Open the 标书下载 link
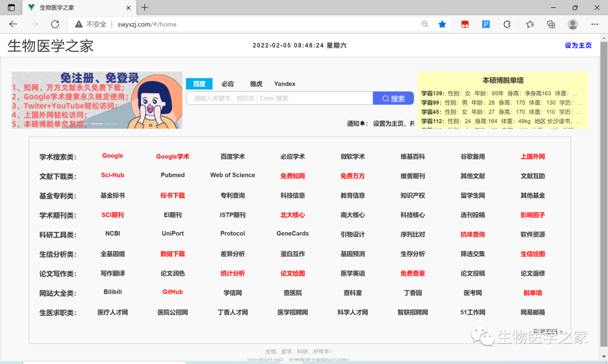This screenshot has height=364, width=608. click(x=173, y=195)
